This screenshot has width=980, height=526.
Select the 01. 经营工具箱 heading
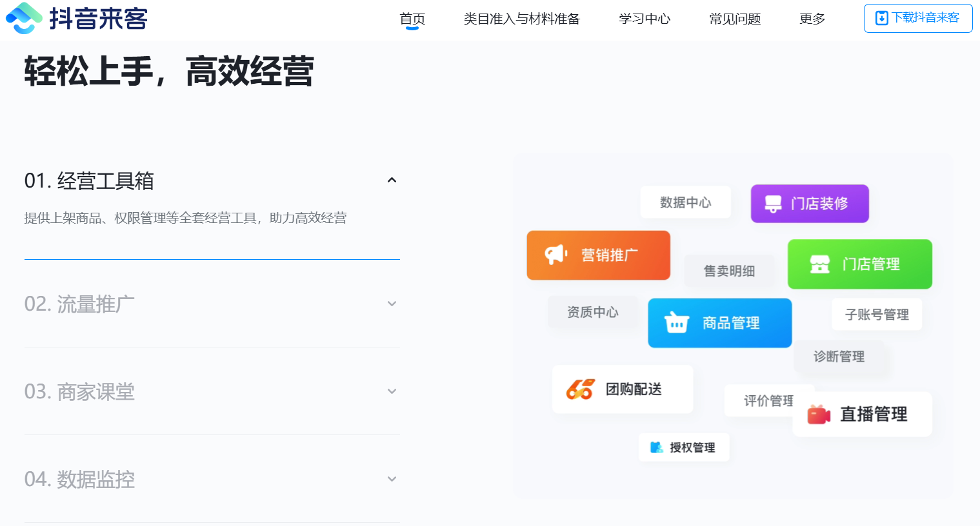coord(89,180)
